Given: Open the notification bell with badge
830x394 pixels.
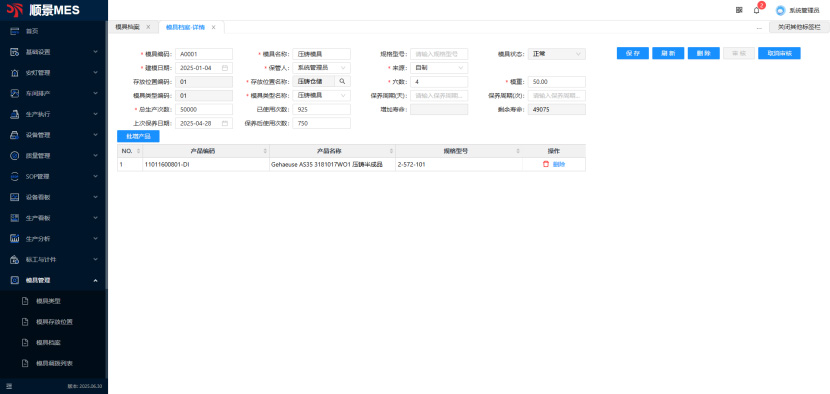Looking at the screenshot, I should [x=756, y=10].
